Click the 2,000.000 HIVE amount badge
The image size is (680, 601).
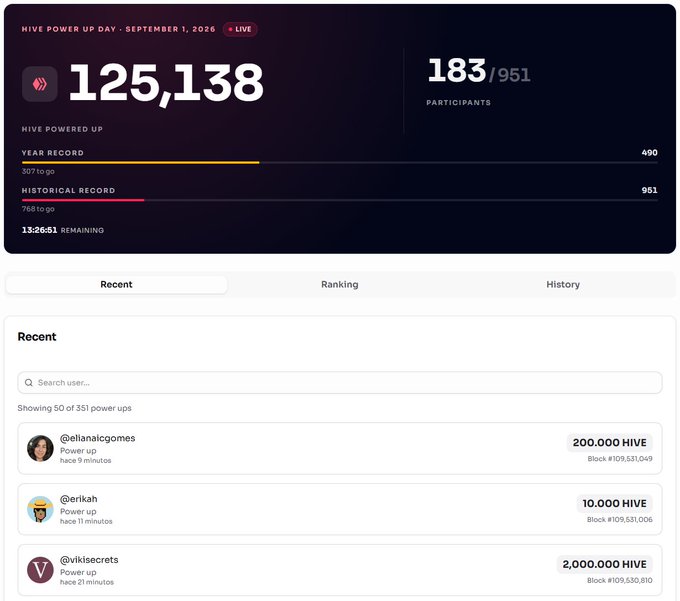[x=604, y=564]
